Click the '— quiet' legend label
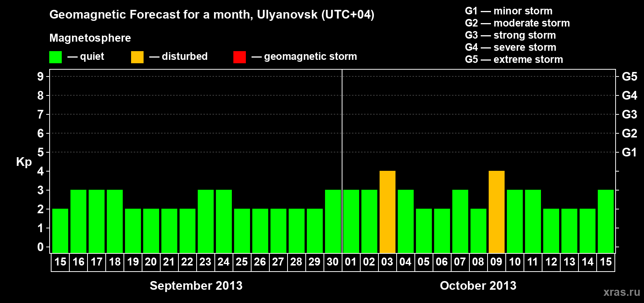 pos(86,56)
